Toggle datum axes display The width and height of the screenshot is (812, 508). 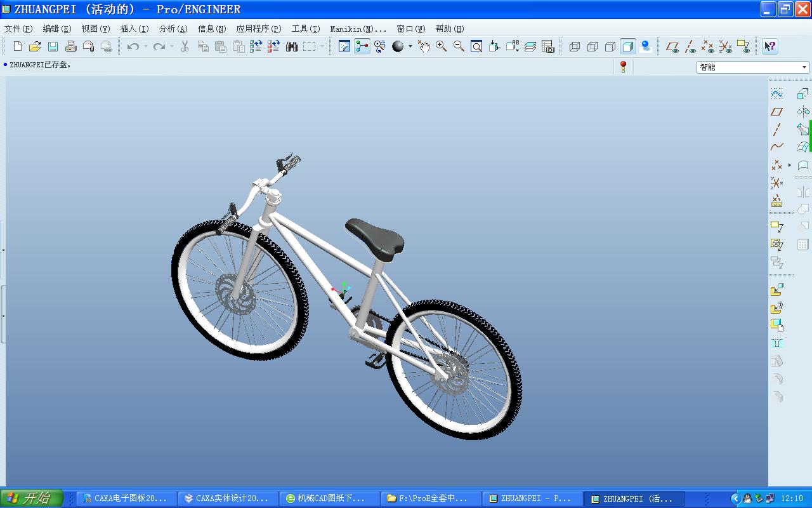[690, 46]
